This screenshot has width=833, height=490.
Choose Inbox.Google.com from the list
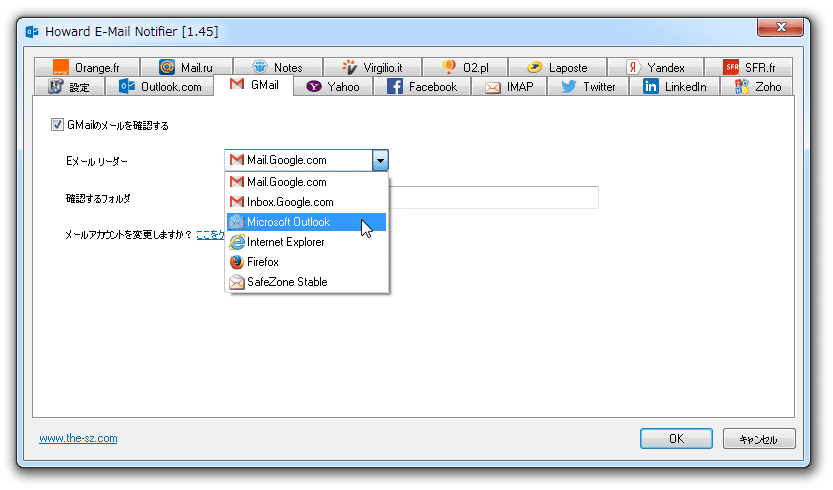click(x=307, y=202)
